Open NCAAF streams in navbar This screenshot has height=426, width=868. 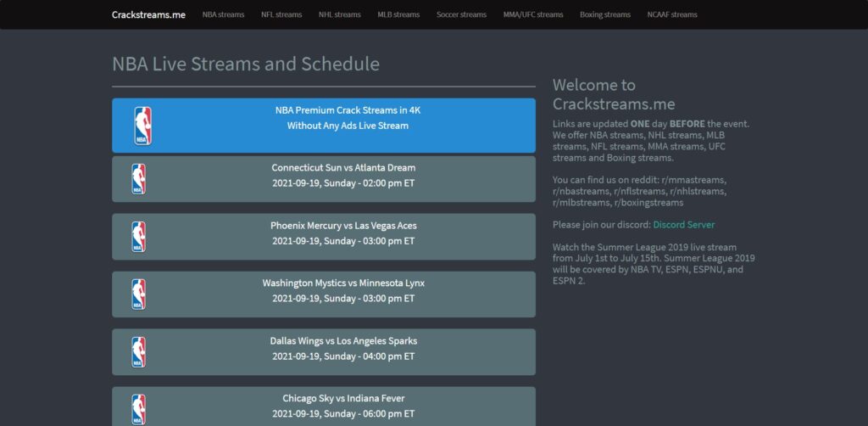tap(672, 15)
